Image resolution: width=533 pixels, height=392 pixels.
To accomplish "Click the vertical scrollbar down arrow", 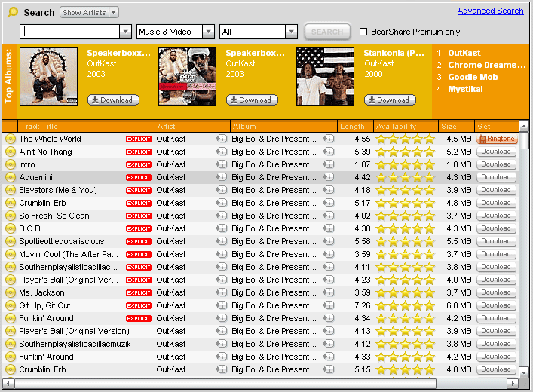I will tap(524, 372).
